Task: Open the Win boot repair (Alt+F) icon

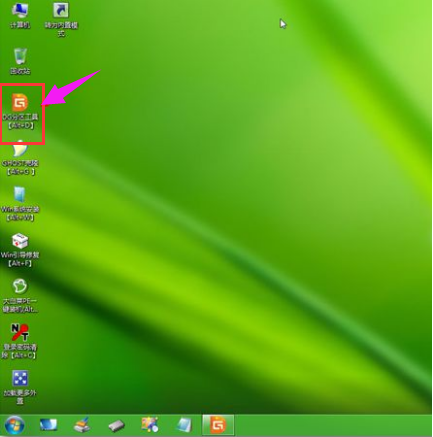Action: pyautogui.click(x=20, y=250)
